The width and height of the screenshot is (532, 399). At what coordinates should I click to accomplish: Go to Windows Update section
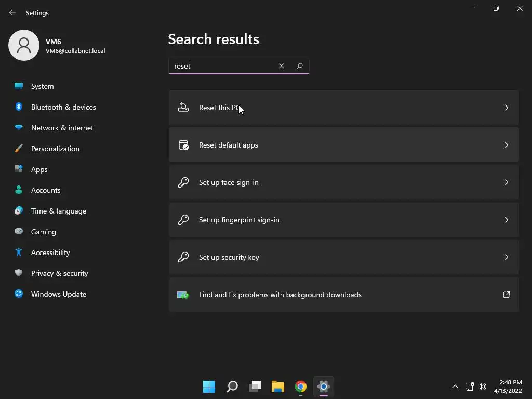coord(58,294)
